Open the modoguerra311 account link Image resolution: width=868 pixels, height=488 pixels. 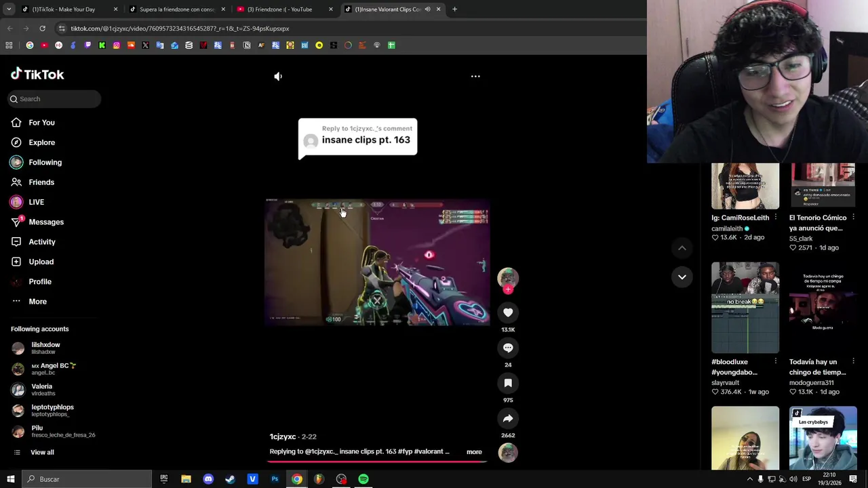811,383
